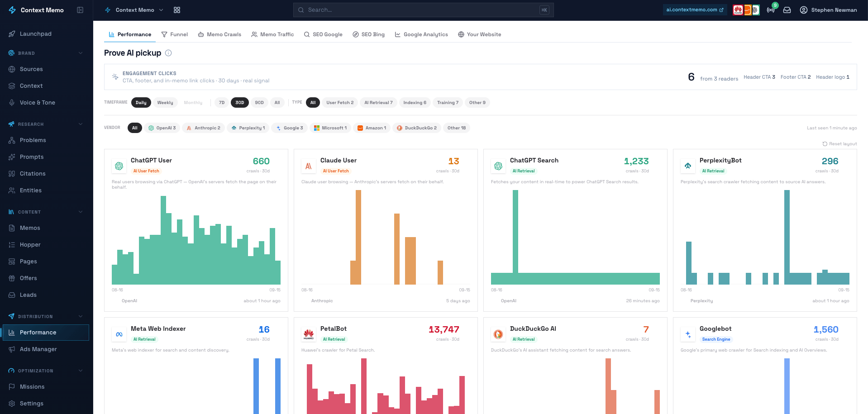Click the info icon beside Prove AI pickup

pyautogui.click(x=168, y=53)
